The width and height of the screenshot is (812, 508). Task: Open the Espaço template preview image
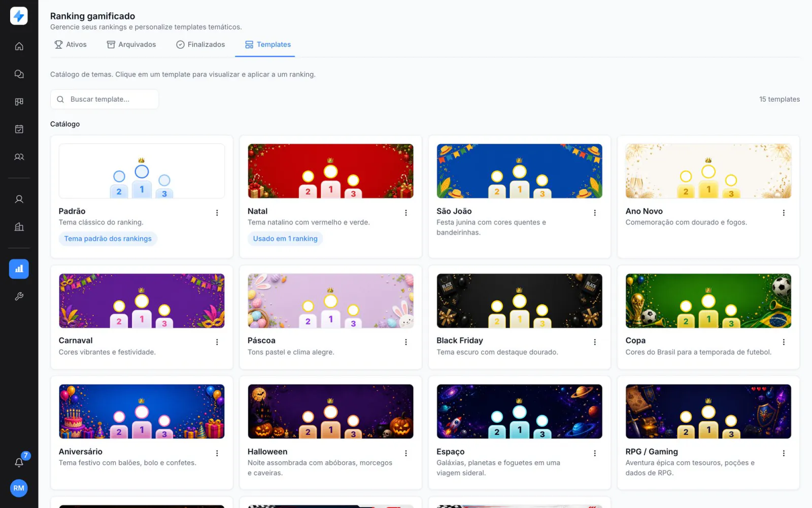tap(519, 411)
